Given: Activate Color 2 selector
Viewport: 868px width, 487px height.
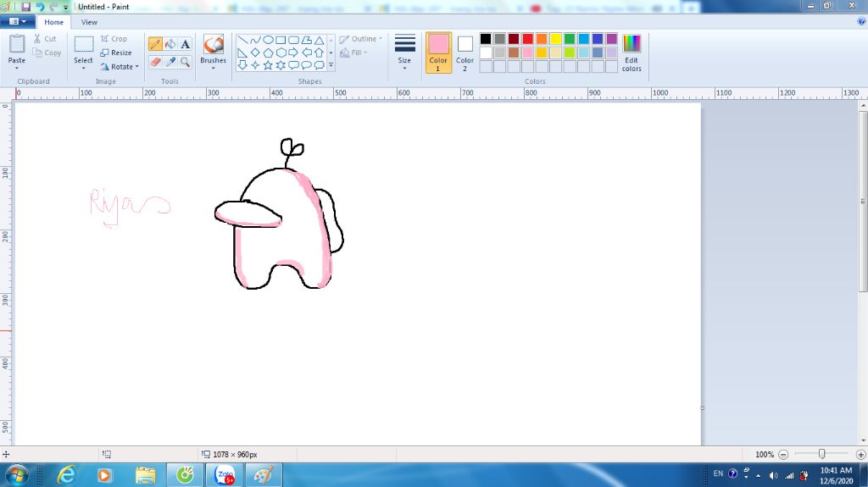Looking at the screenshot, I should [465, 53].
